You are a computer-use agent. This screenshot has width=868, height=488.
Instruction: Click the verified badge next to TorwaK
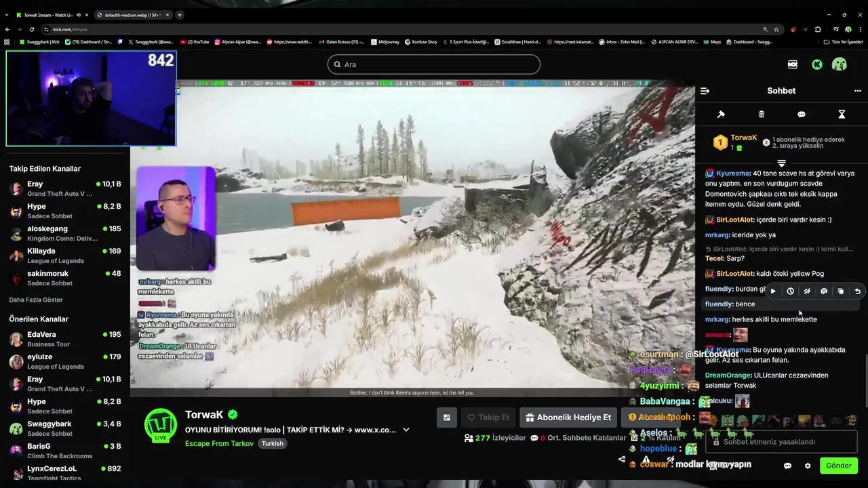click(x=233, y=415)
